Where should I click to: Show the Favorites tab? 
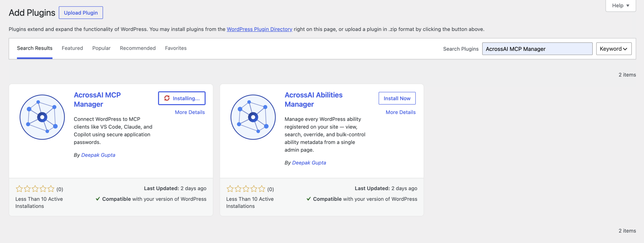pyautogui.click(x=176, y=48)
